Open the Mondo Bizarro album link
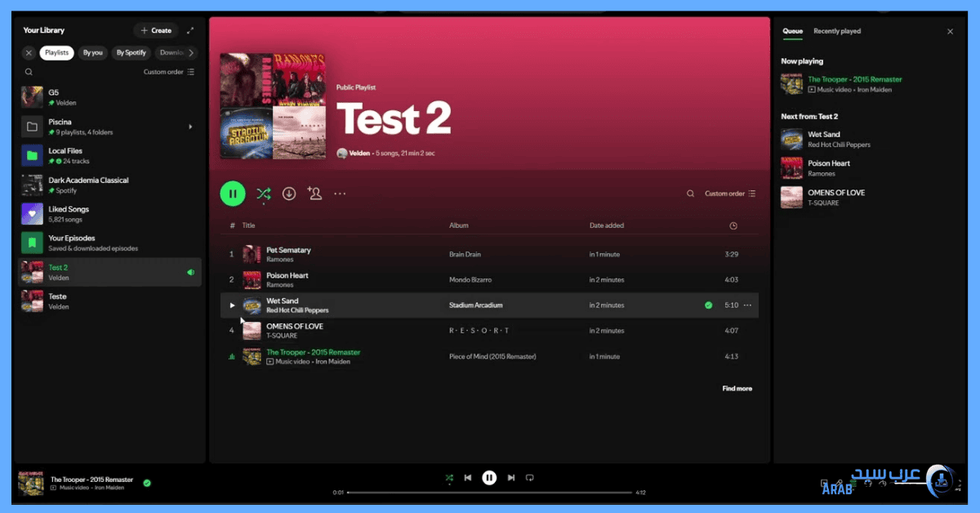The image size is (980, 513). pos(470,279)
